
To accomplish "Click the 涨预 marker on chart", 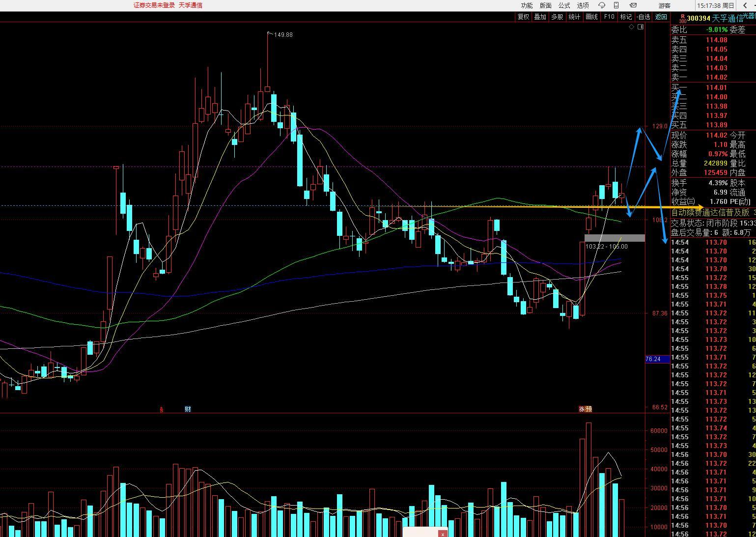I will click(x=585, y=409).
